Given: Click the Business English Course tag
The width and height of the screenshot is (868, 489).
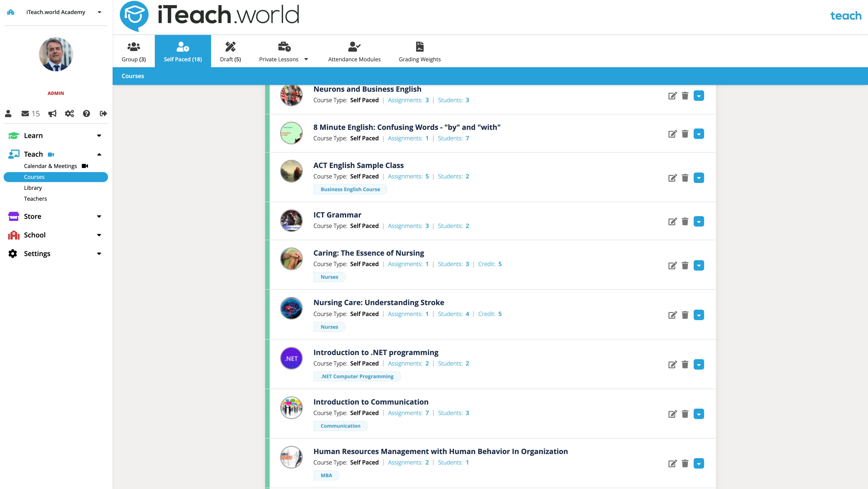Looking at the screenshot, I should pos(350,189).
